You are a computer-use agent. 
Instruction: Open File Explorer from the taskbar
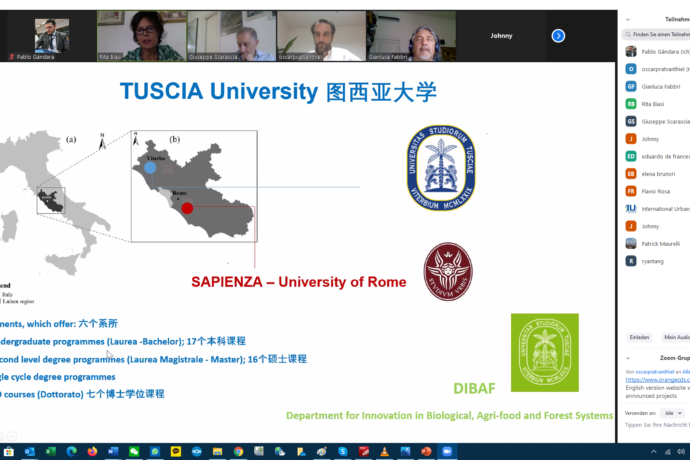click(217, 452)
